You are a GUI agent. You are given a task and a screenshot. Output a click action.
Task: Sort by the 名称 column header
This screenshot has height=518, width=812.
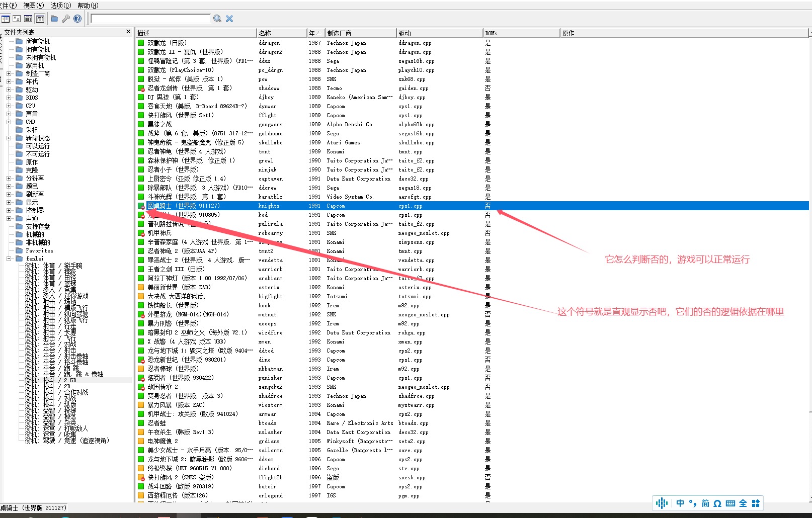282,33
